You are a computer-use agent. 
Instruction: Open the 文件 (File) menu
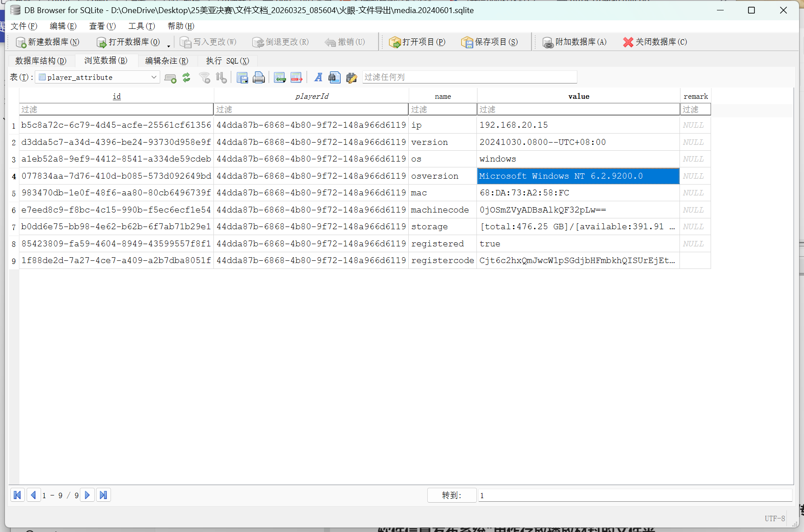[24, 26]
